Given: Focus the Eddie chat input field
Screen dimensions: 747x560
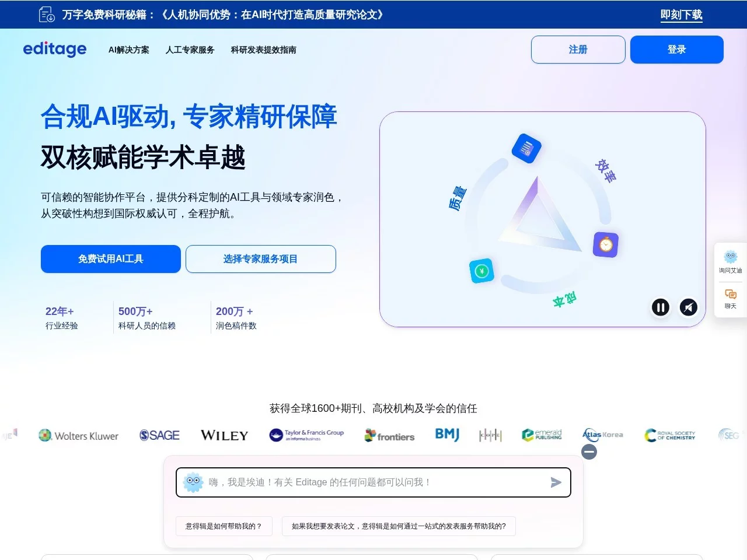Looking at the screenshot, I should (x=373, y=482).
